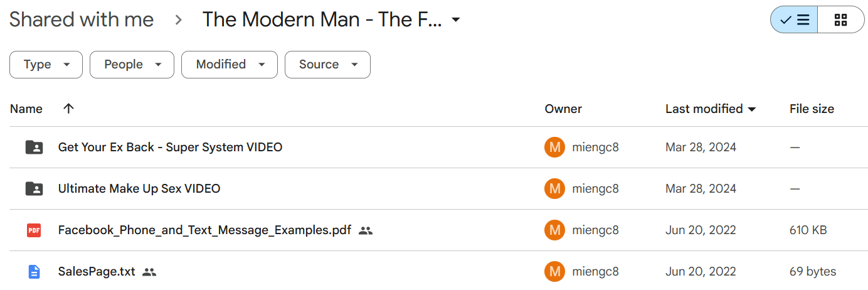This screenshot has width=868, height=290.
Task: Open the Source filter dropdown
Action: (327, 65)
